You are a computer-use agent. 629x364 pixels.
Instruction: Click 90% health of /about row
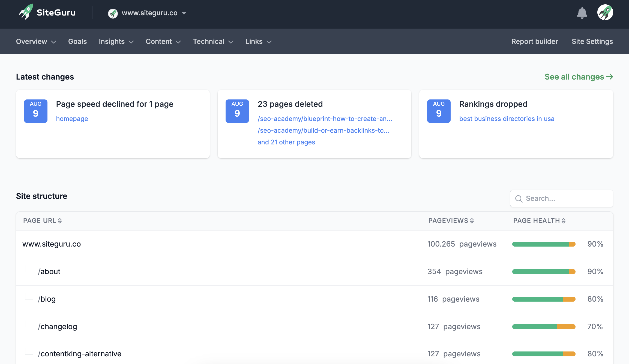595,272
